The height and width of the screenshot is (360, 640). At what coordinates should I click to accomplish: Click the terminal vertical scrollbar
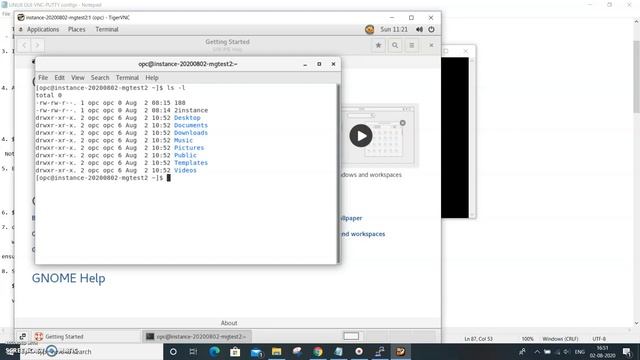(338, 173)
